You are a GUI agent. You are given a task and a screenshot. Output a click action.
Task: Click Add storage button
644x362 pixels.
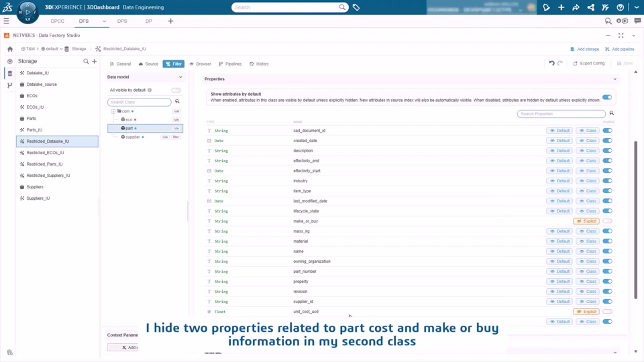coord(584,49)
